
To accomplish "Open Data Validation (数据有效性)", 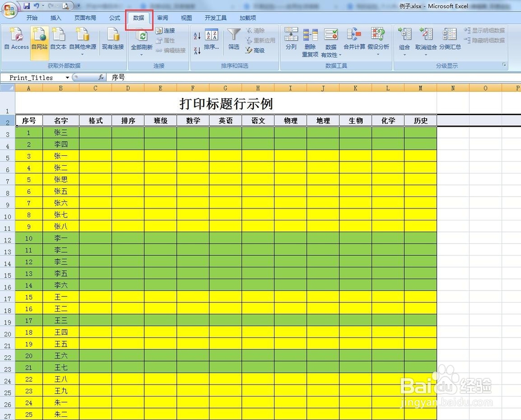I will (331, 43).
